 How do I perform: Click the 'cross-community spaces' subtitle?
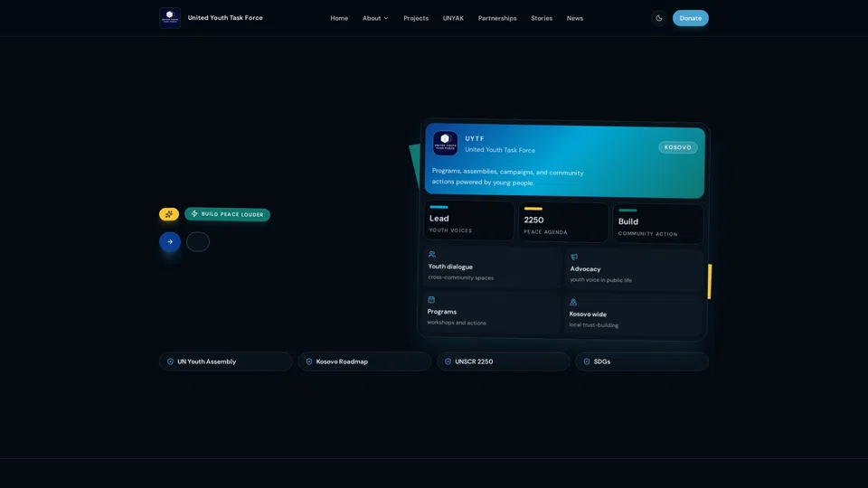[460, 277]
